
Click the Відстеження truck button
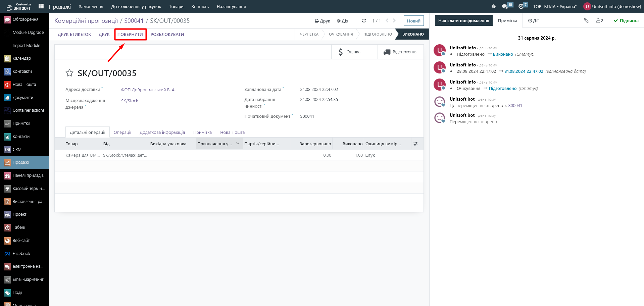coord(400,52)
